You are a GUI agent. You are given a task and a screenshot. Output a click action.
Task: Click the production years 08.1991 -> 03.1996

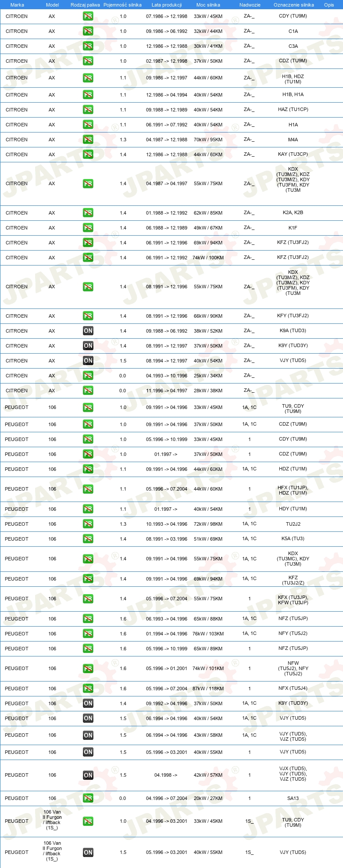tap(167, 539)
